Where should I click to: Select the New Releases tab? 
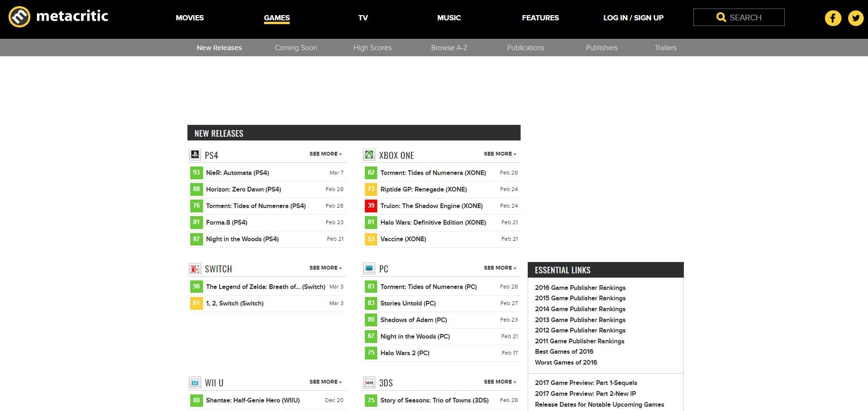click(x=219, y=48)
